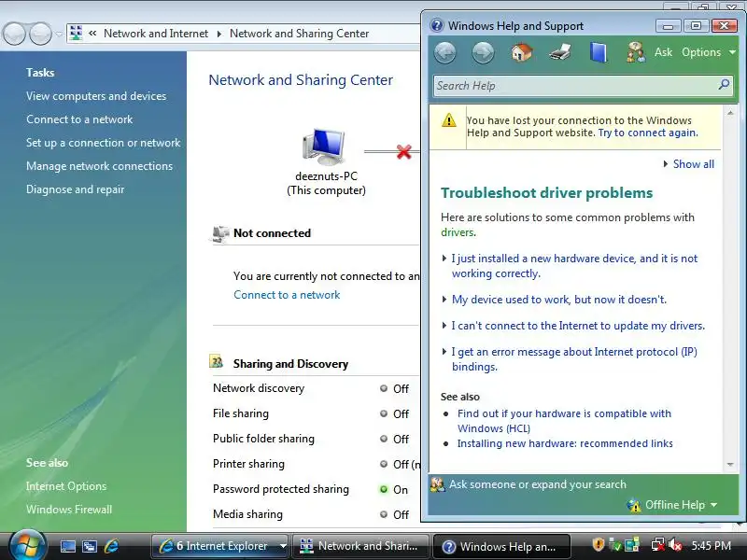Expand the Internet protocol bindings topic
The width and height of the screenshot is (747, 560).
[x=570, y=359]
